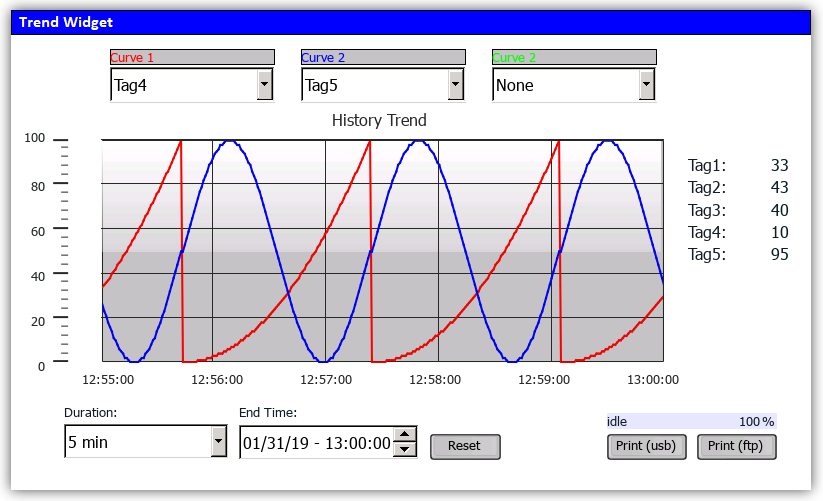Click inside the End Time date field
This screenshot has height=501, width=823.
[316, 443]
